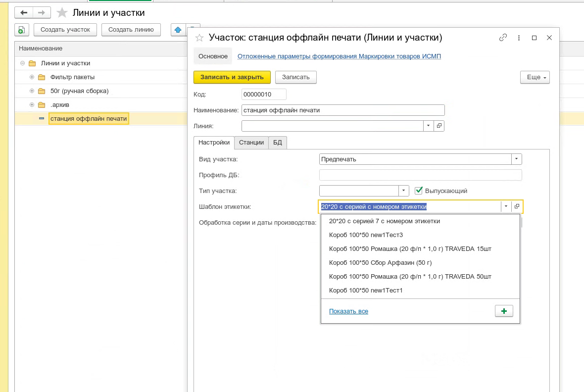Open the Тип участка dropdown arrow
The image size is (584, 392).
404,191
